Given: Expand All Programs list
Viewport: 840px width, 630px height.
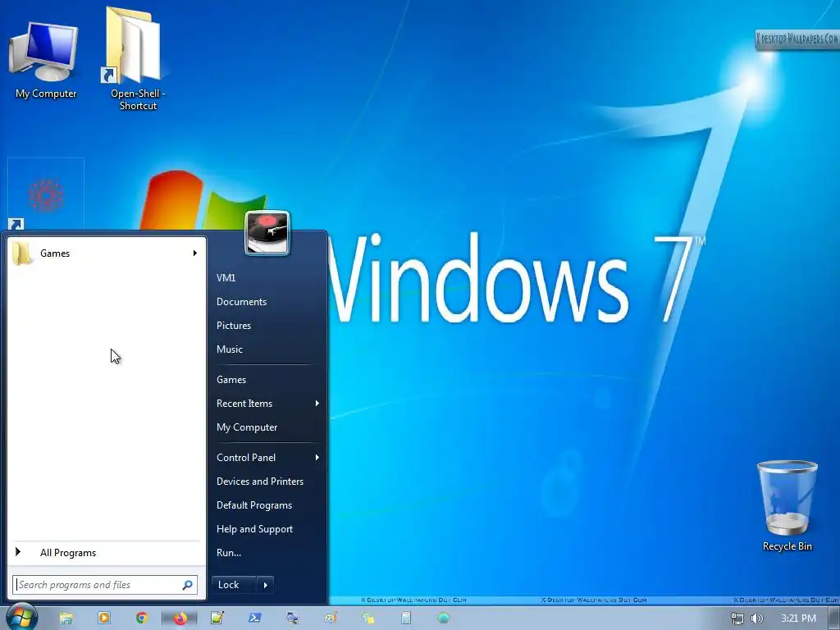Looking at the screenshot, I should click(x=107, y=553).
